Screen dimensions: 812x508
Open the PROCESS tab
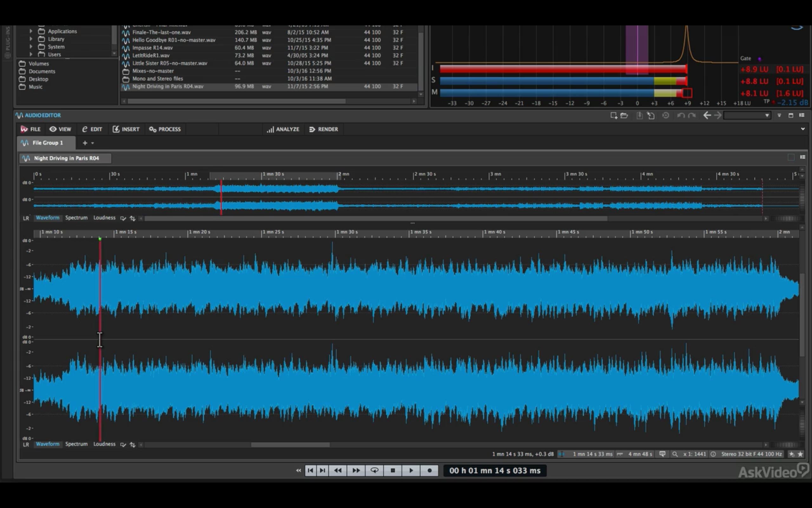[x=165, y=129]
